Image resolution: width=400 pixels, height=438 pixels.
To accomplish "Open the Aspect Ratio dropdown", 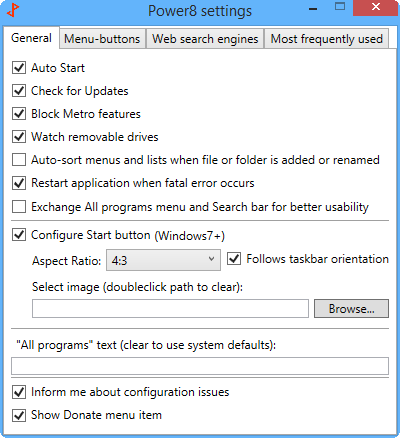I will [x=163, y=260].
